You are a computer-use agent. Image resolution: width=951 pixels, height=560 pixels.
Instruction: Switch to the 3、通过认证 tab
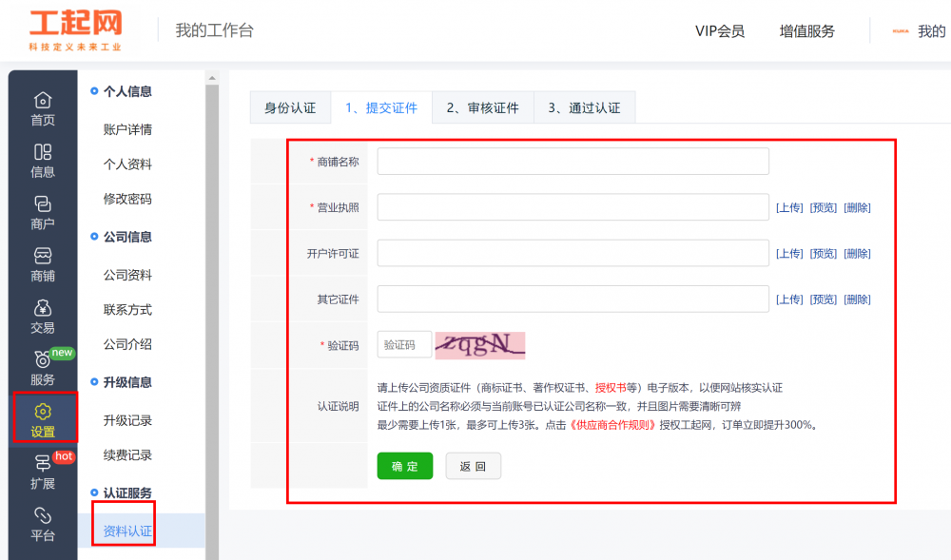(x=584, y=107)
